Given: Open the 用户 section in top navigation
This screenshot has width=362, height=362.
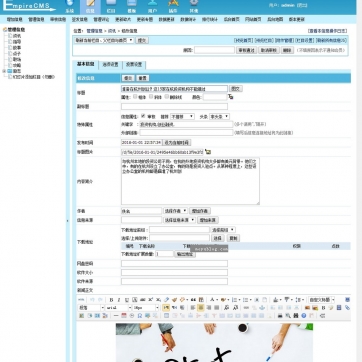Looking at the screenshot, I should [x=152, y=7].
